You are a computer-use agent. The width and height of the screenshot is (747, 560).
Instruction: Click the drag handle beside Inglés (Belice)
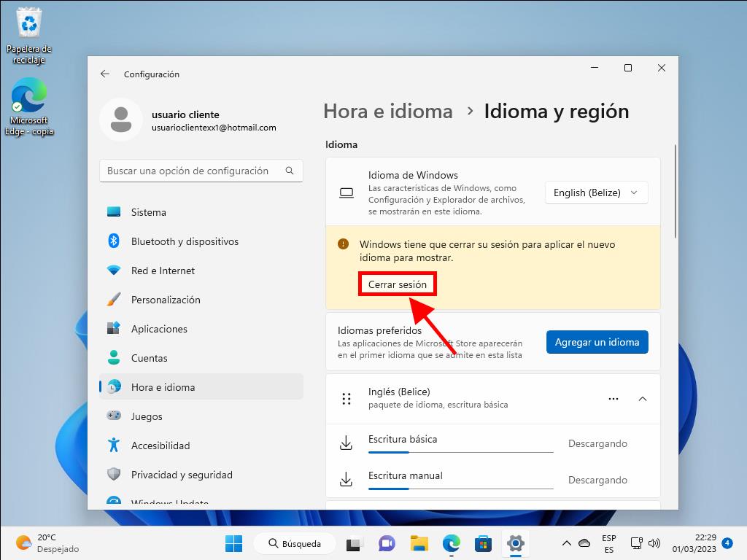click(x=347, y=399)
